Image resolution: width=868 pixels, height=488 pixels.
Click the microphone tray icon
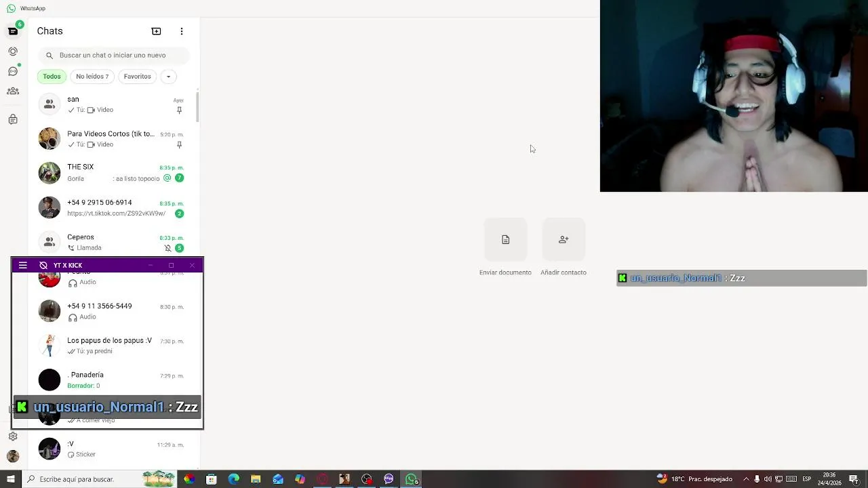click(x=757, y=479)
